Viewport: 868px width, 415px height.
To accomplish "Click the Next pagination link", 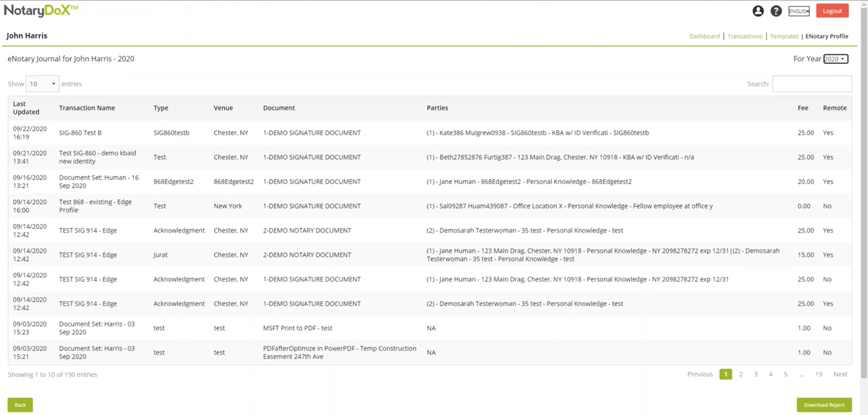I will coord(840,374).
